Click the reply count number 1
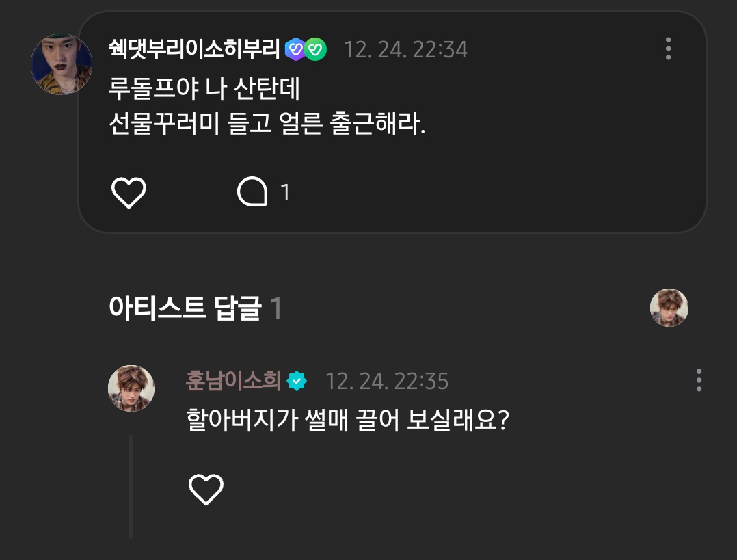 pyautogui.click(x=285, y=192)
